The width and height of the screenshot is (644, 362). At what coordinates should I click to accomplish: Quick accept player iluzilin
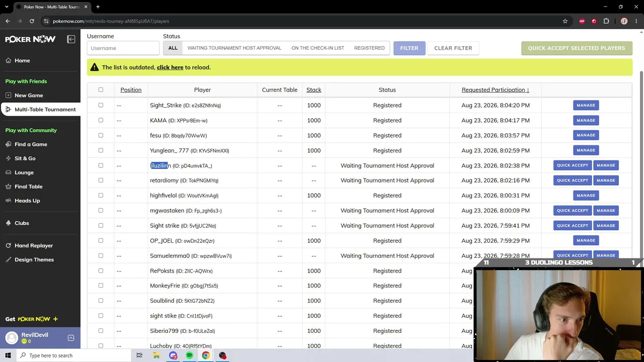pyautogui.click(x=572, y=165)
